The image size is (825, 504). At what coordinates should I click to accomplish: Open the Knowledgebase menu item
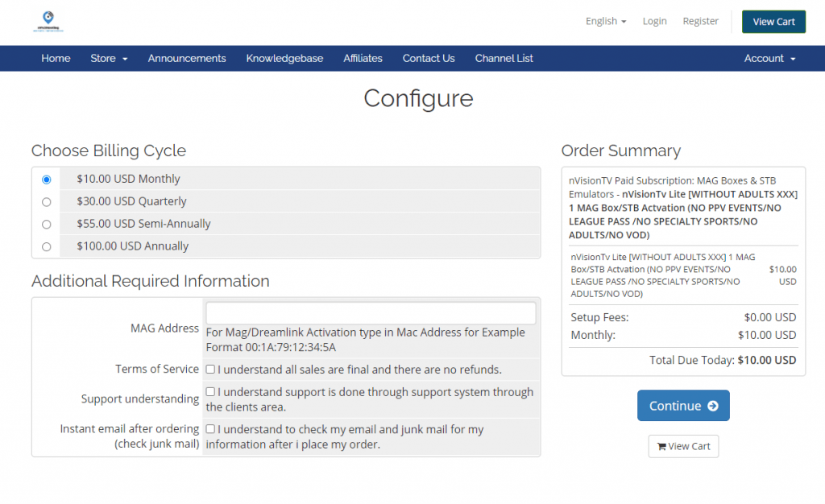coord(284,58)
